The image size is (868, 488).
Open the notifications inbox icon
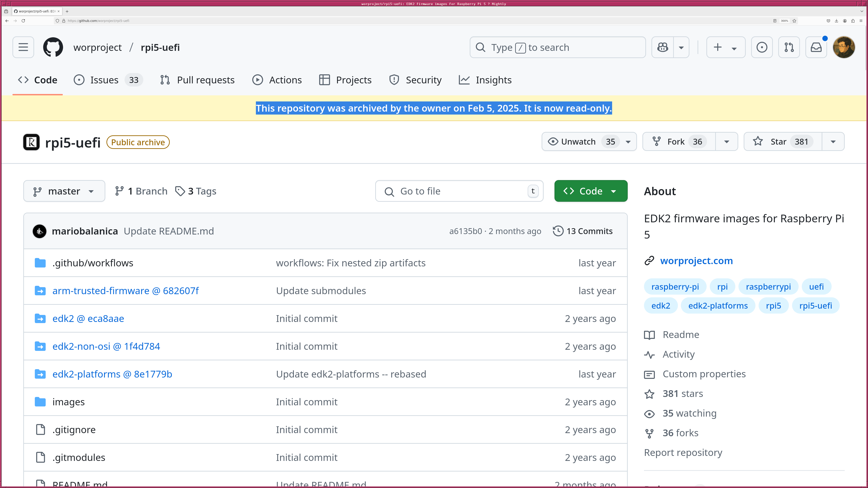pos(816,47)
